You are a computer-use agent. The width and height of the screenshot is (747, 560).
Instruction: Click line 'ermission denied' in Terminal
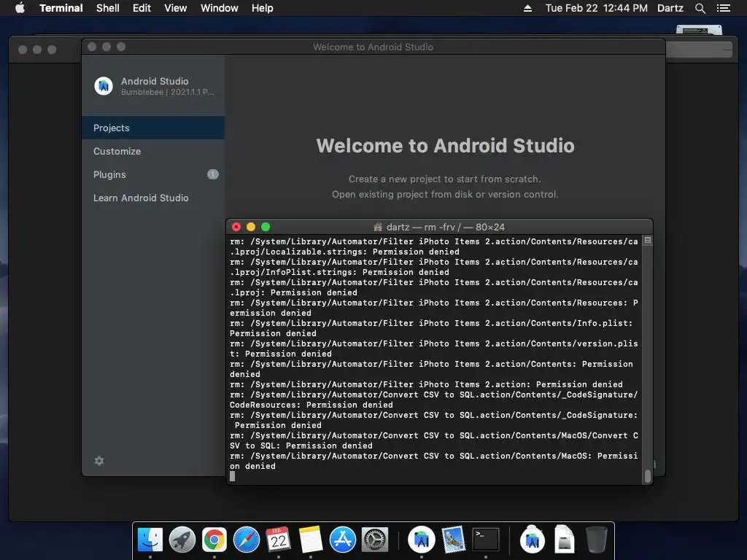coord(271,314)
